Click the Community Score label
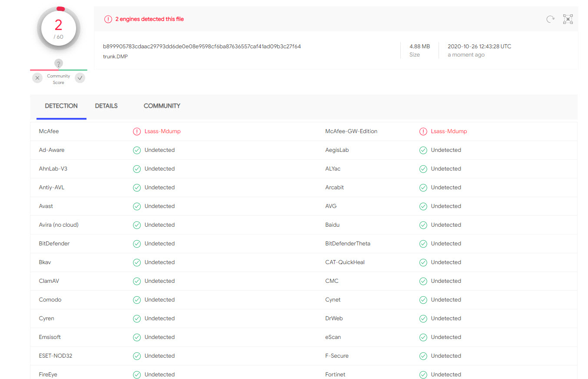Viewport: 588px width, 379px height. [x=59, y=79]
